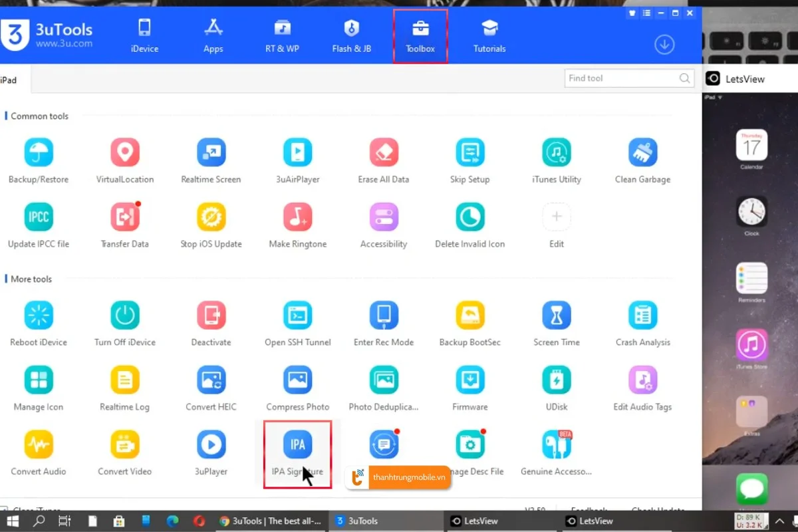Image resolution: width=798 pixels, height=532 pixels.
Task: Launch Open SSH Tunnel tool
Action: (297, 315)
